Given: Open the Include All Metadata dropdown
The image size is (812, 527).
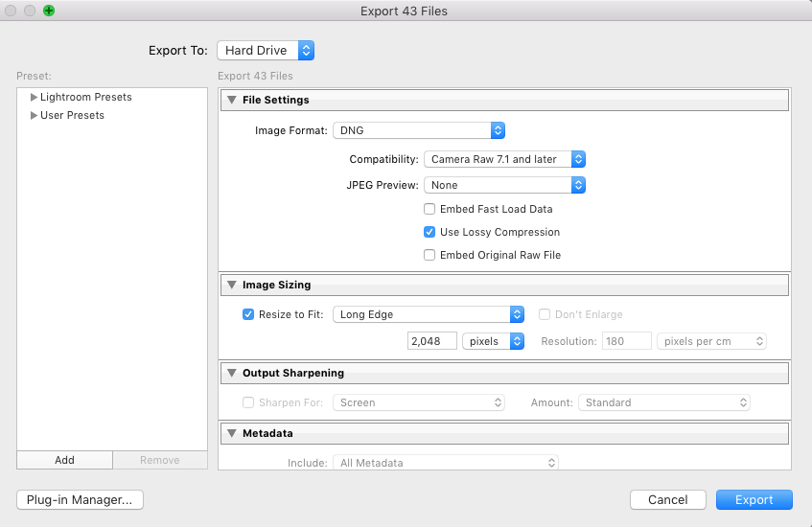Looking at the screenshot, I should click(446, 463).
